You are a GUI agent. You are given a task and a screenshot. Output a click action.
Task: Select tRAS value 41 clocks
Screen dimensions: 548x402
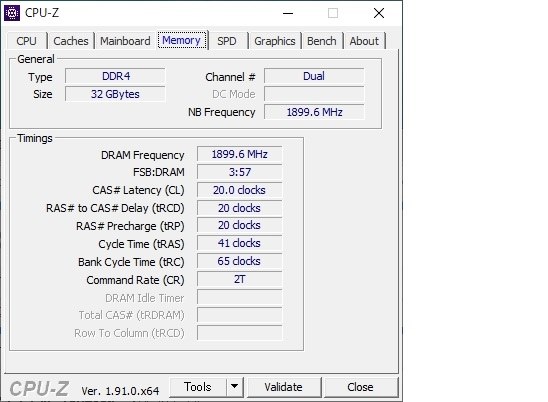click(x=239, y=243)
